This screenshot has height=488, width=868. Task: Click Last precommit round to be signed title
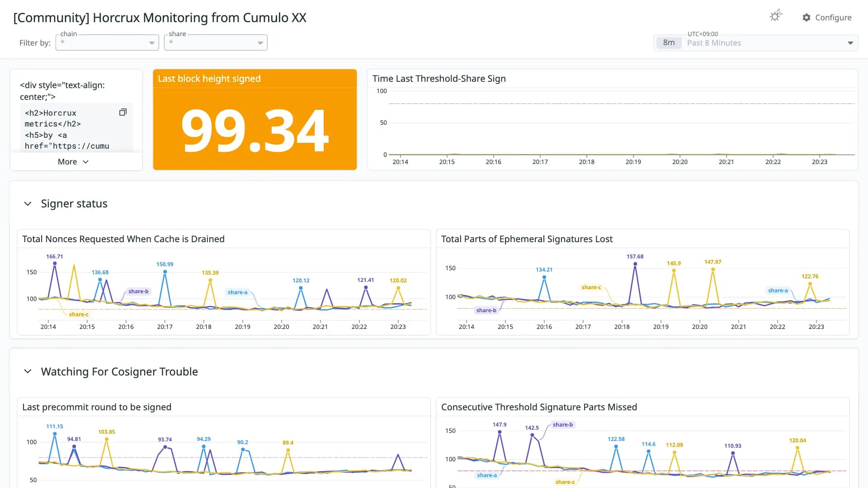(97, 407)
